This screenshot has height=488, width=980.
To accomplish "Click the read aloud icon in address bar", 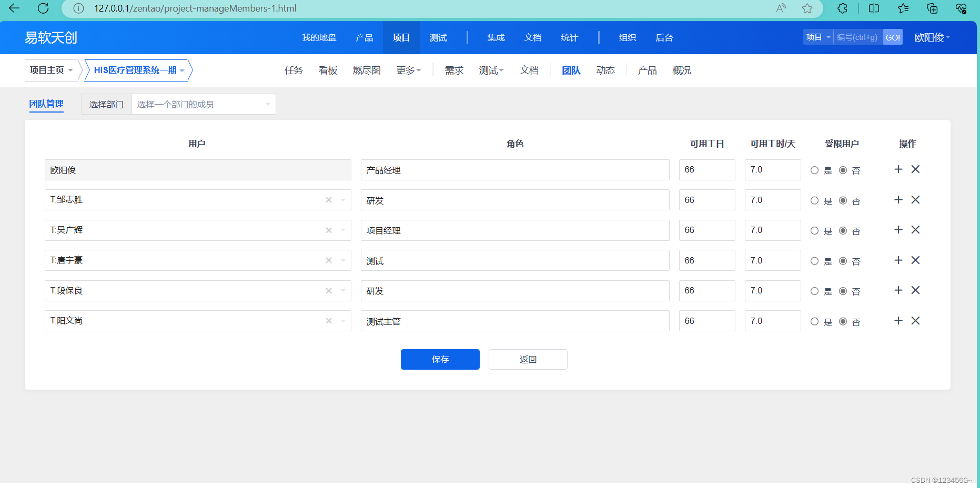I will click(781, 8).
